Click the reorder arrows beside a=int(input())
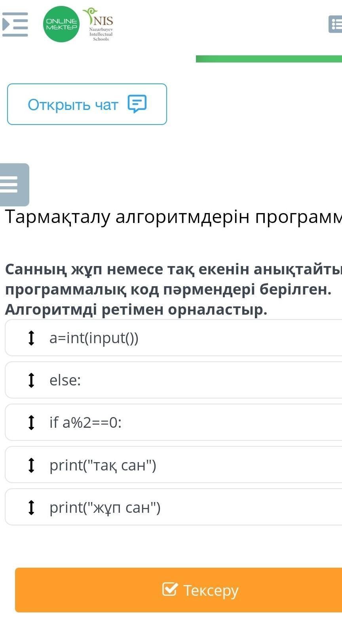The width and height of the screenshot is (342, 644). point(31,338)
